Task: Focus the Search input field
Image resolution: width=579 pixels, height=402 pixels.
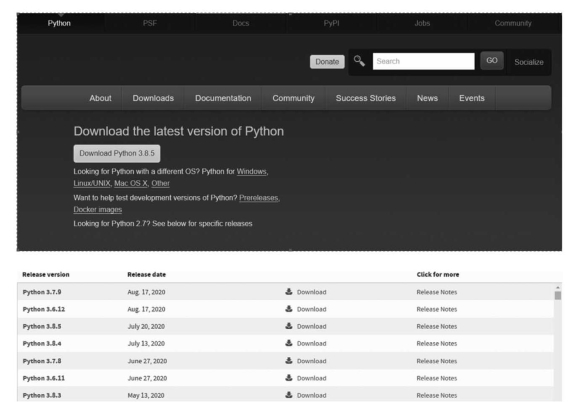Action: 424,61
